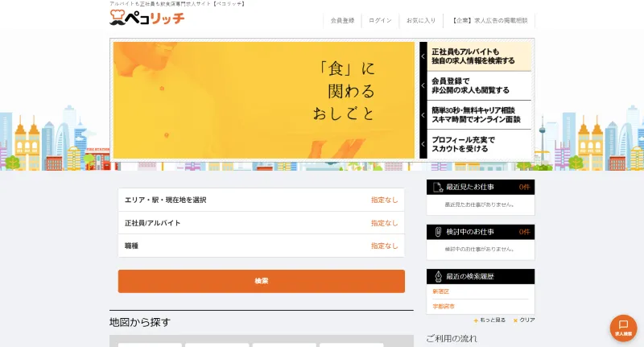Open the 宇都宮市 search history link
Image resolution: width=644 pixels, height=347 pixels.
coord(444,307)
